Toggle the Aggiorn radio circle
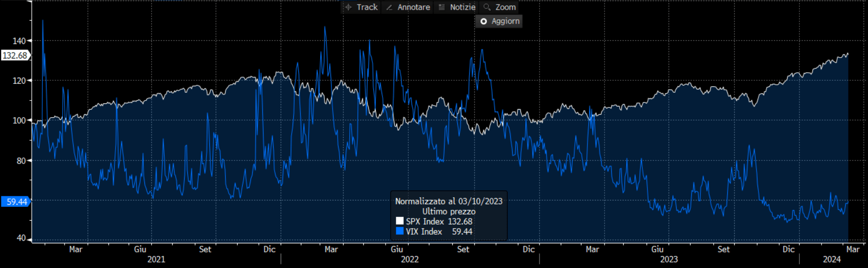The height and width of the screenshot is (268, 868). coord(483,21)
